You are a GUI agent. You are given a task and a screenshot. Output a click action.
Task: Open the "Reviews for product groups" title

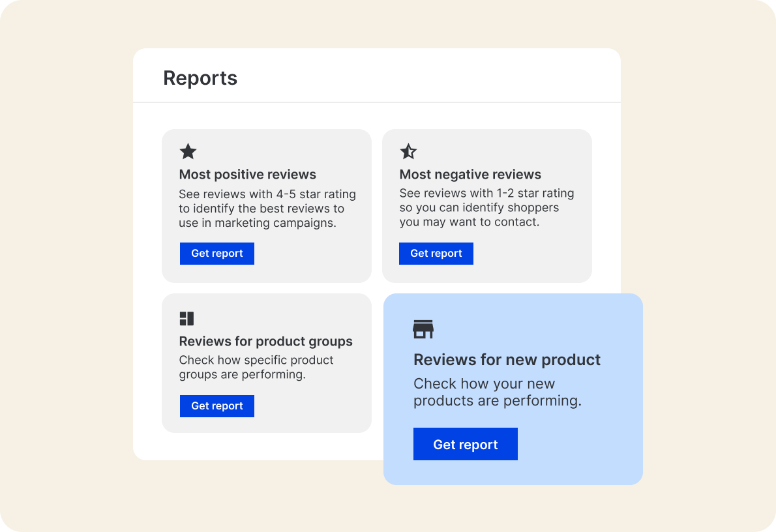point(265,342)
